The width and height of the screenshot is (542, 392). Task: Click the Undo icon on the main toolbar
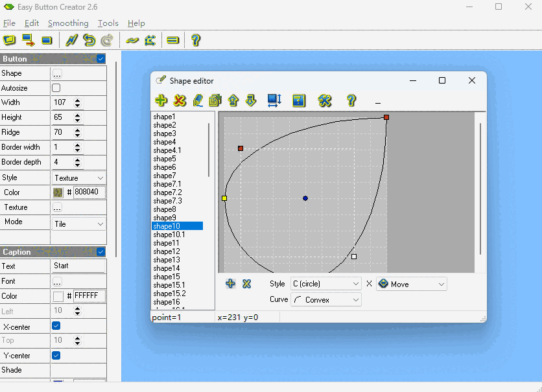point(89,40)
